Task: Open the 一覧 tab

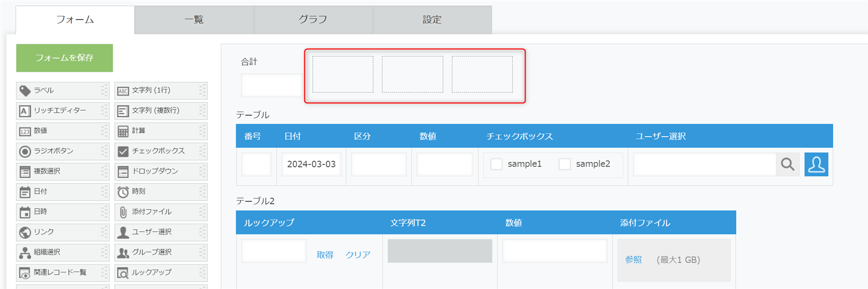Action: 194,20
